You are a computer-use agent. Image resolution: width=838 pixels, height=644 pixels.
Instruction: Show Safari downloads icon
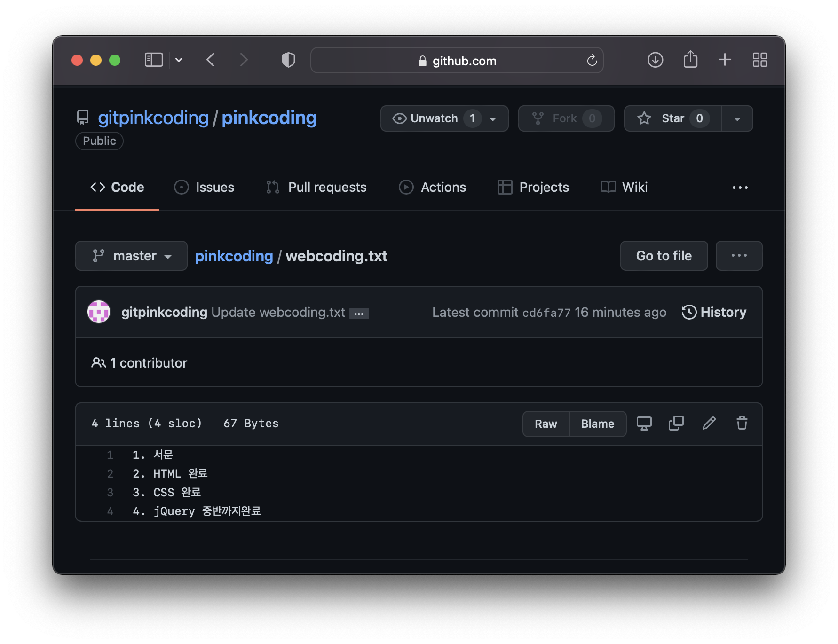tap(655, 60)
